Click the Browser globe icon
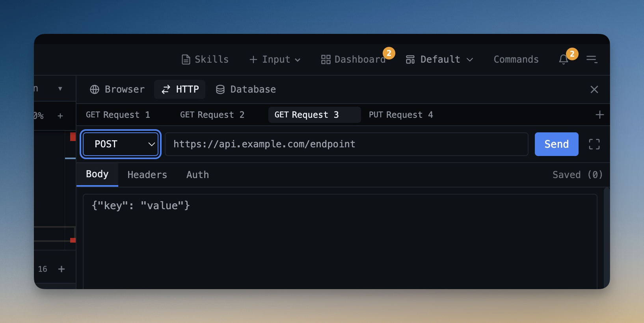This screenshot has width=644, height=323. [x=95, y=89]
